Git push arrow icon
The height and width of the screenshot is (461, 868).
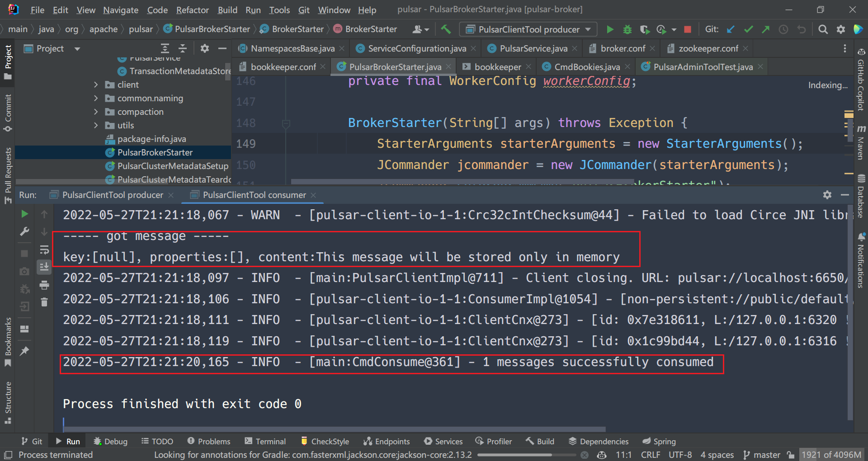(x=765, y=29)
